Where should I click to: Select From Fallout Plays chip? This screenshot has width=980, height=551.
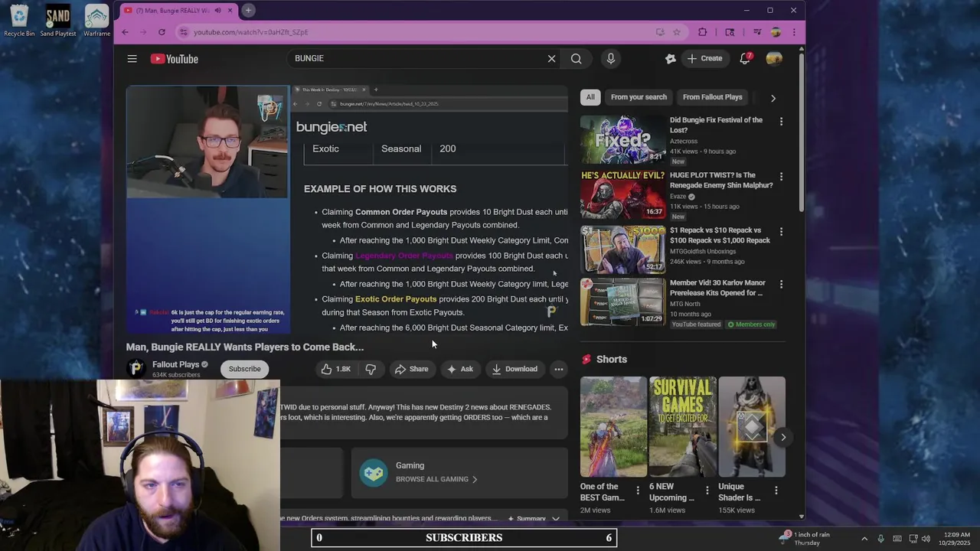tap(712, 97)
